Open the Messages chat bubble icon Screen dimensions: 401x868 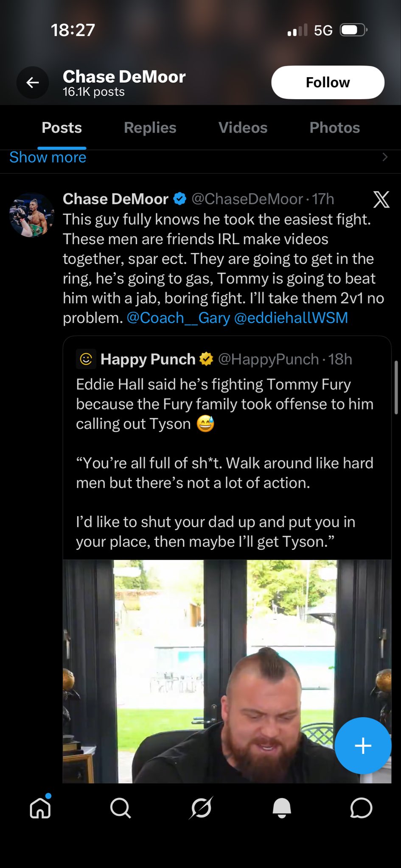pyautogui.click(x=361, y=808)
